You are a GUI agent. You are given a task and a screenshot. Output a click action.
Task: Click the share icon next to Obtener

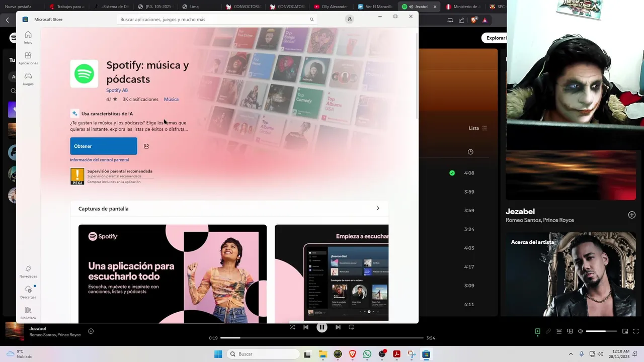[146, 146]
